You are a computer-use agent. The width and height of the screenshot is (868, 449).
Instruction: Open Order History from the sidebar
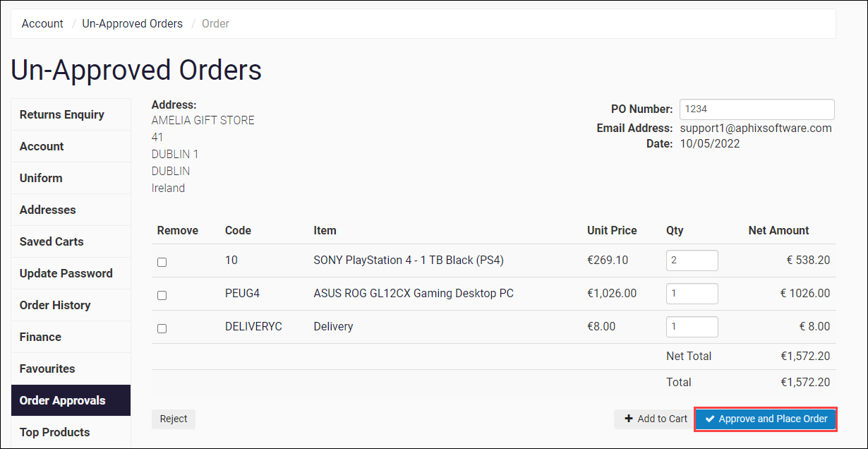(55, 305)
